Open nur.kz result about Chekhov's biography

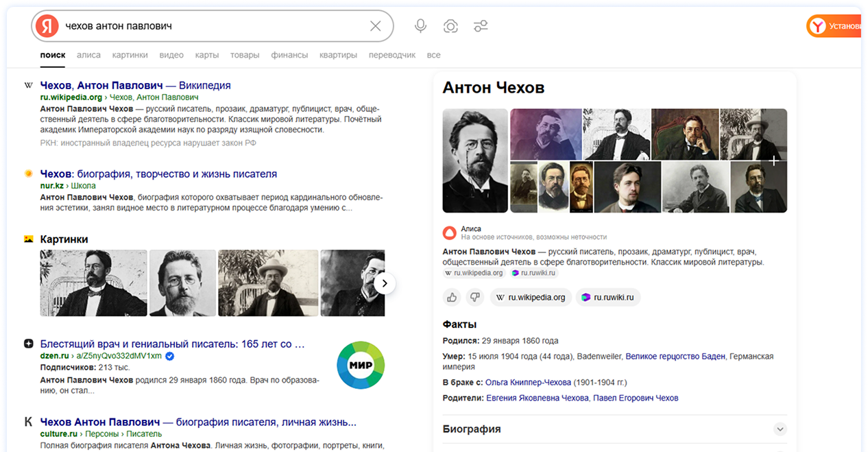tap(158, 174)
